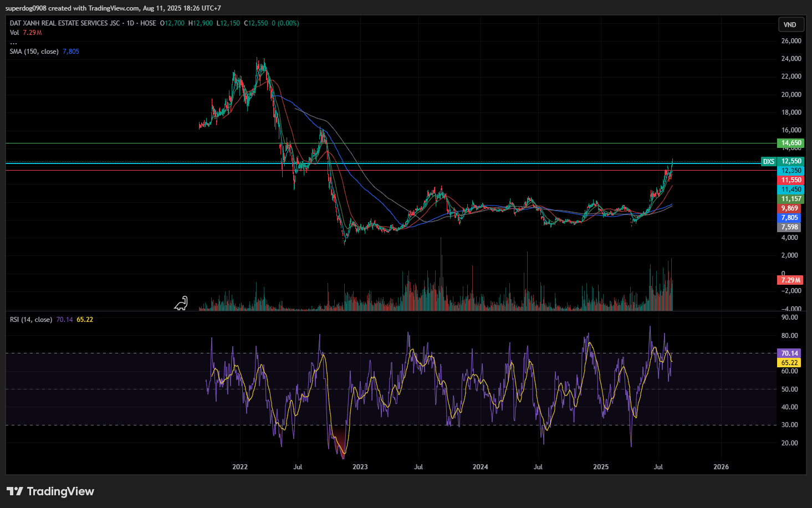Click the HOSE exchange label
Screen dimensions: 812x508
(x=148, y=23)
